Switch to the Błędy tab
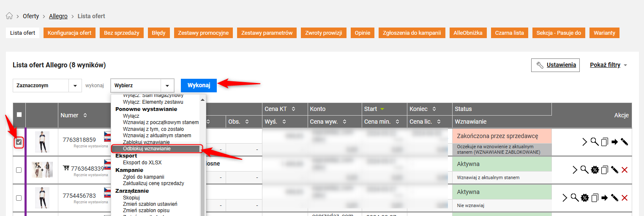Screen dimensions: 644x216 158,33
